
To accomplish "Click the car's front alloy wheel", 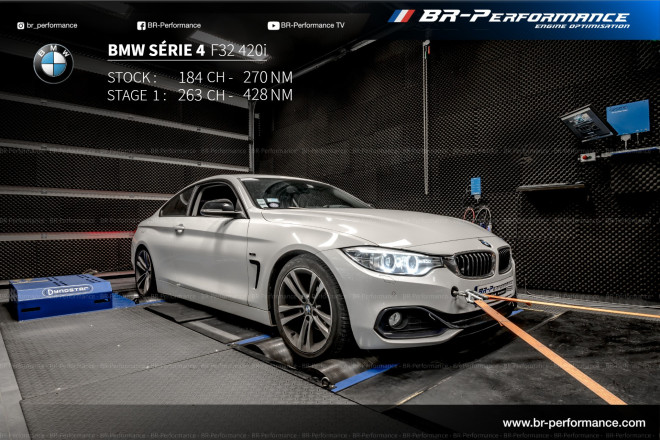I will [x=308, y=306].
